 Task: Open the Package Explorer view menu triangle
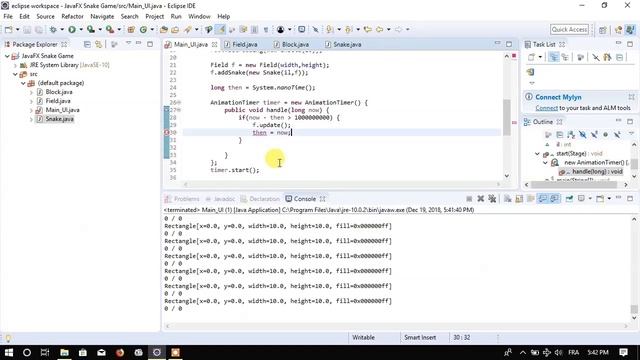(128, 43)
